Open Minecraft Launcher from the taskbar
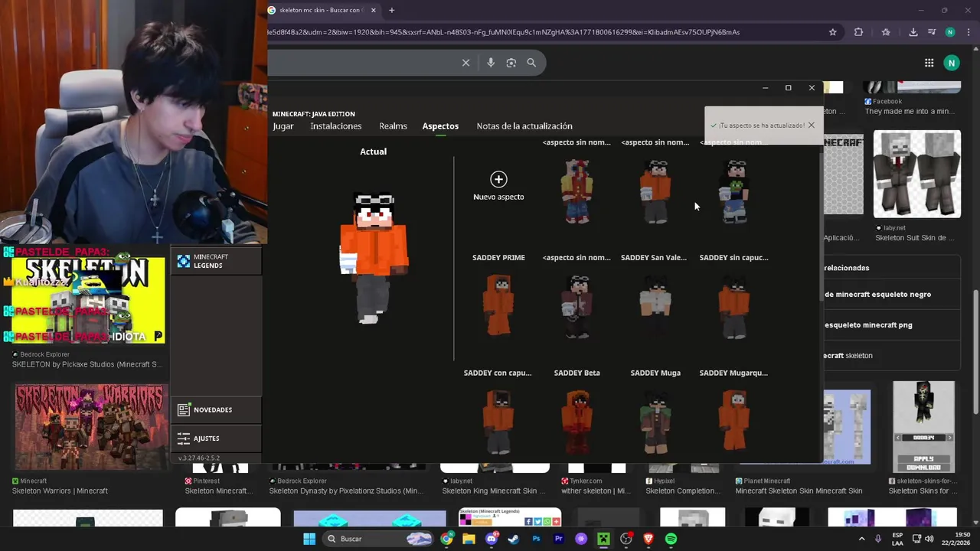This screenshot has height=551, width=980. 603,539
